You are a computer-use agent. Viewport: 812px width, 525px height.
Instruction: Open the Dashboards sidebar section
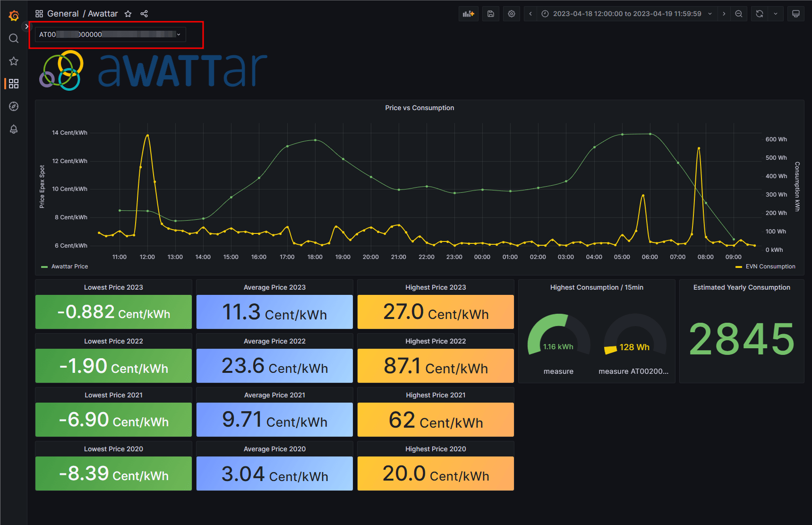tap(14, 84)
